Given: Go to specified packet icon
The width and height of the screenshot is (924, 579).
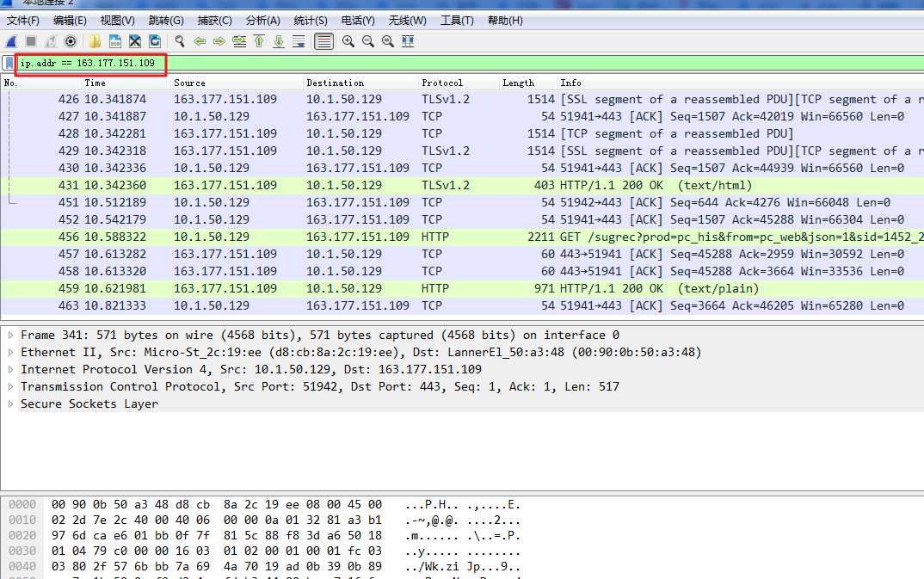Looking at the screenshot, I should click(239, 41).
